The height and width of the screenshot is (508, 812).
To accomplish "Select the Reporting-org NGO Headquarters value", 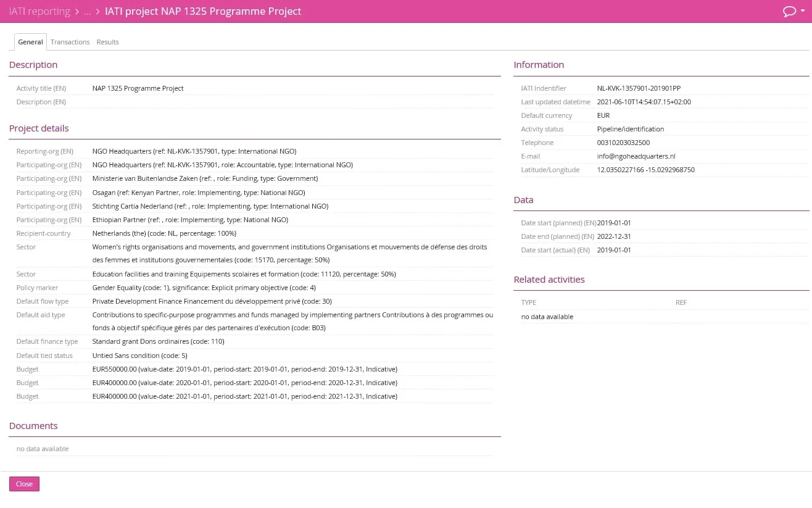I will (x=194, y=151).
